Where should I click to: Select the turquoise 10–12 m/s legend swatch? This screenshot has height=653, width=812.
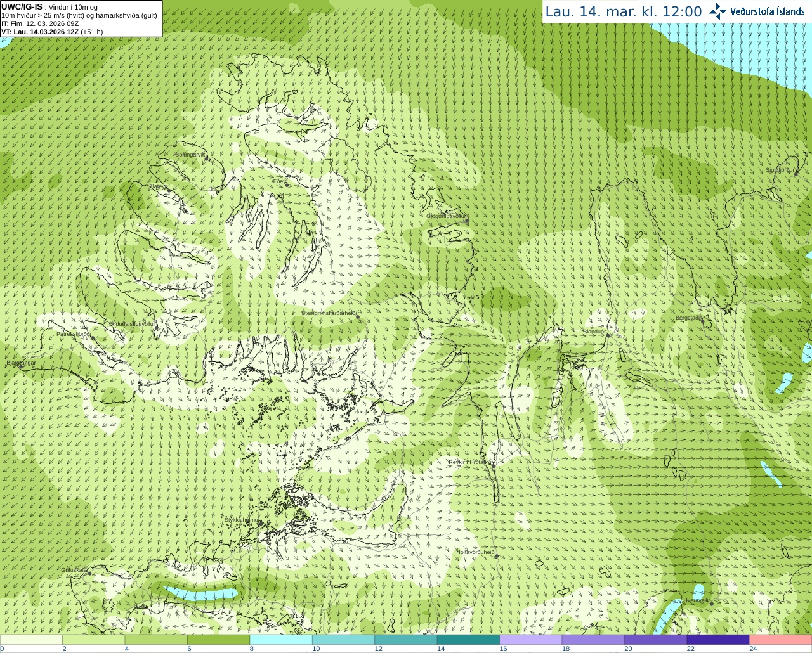click(x=343, y=640)
